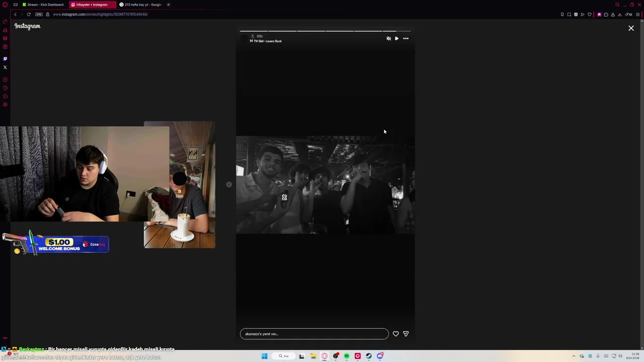This screenshot has height=362, width=644.
Task: Jump to the last story progress segment
Action: pyautogui.click(x=397, y=31)
